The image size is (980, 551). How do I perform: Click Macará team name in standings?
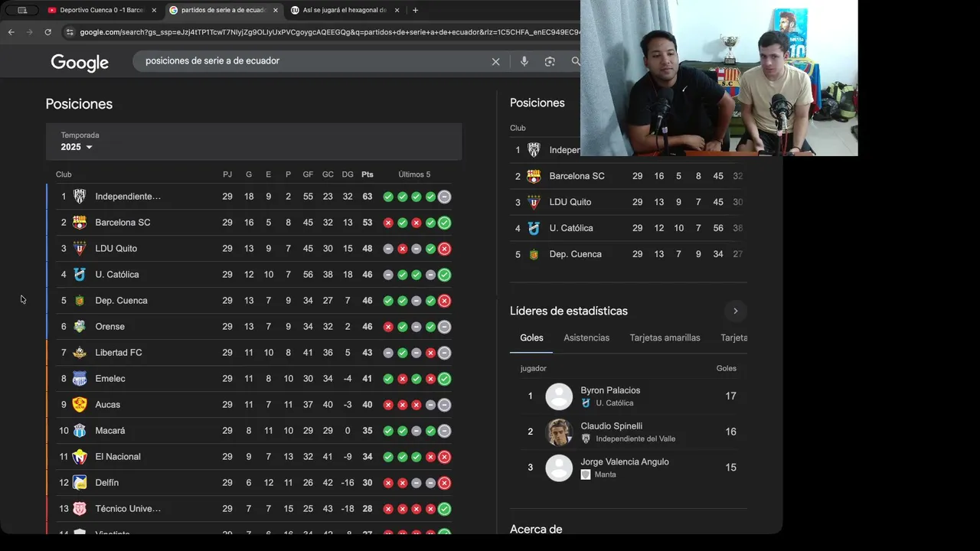click(110, 431)
